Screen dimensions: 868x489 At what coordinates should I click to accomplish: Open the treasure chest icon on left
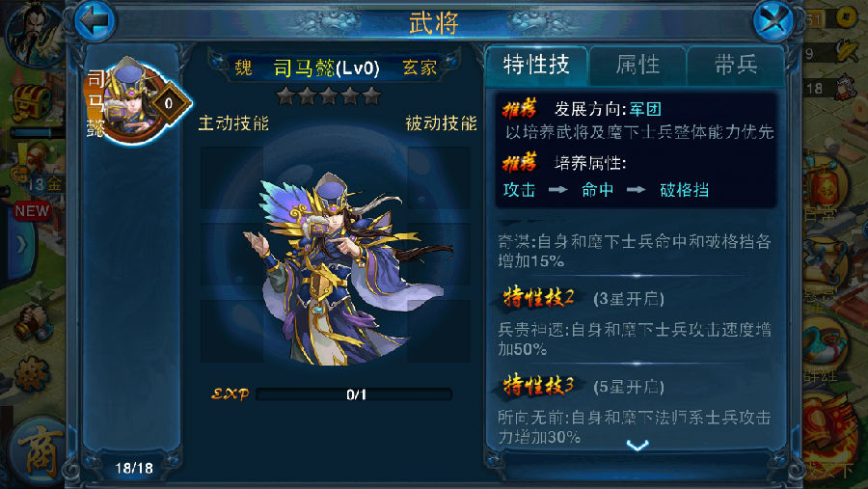tap(32, 103)
